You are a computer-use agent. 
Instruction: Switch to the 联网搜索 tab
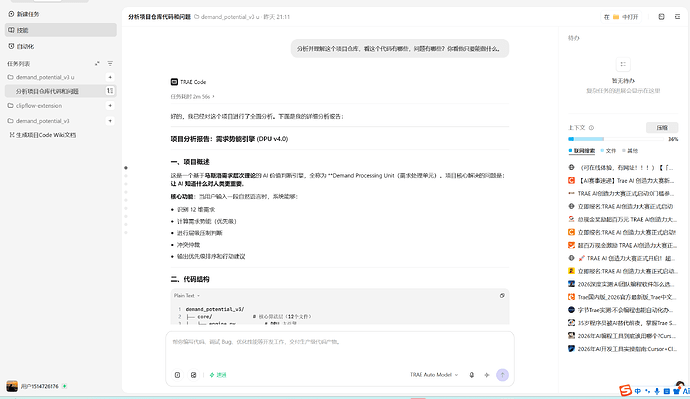(x=582, y=151)
